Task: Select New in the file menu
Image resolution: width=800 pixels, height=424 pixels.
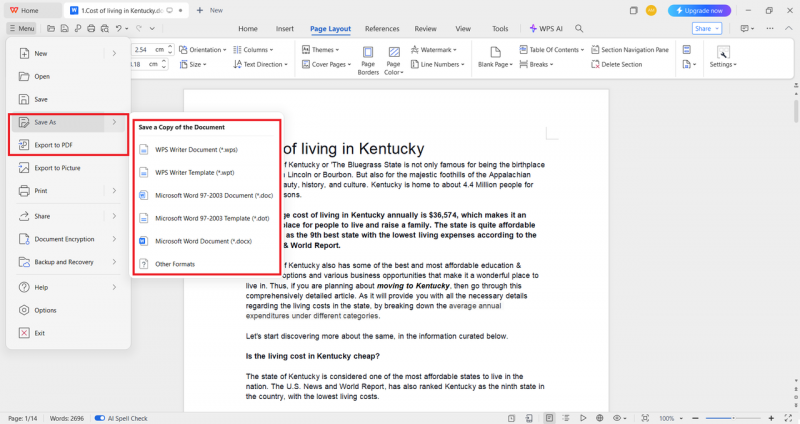Action: (66, 53)
